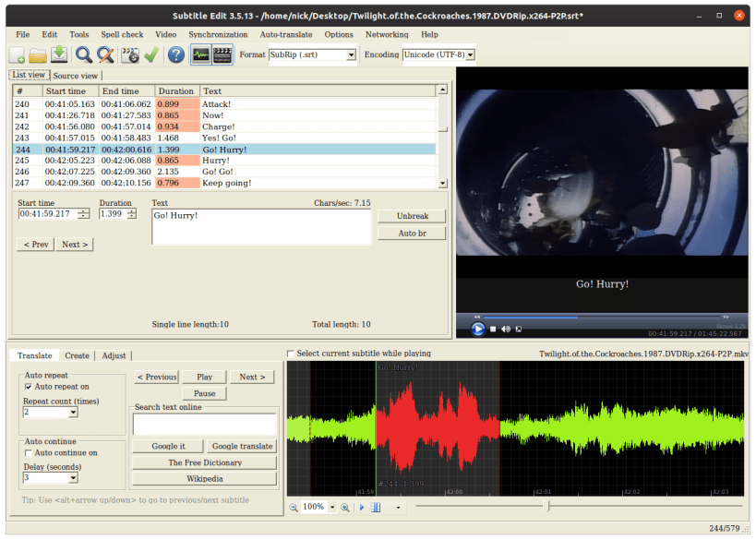Open the Encoding Unicode dropdown
This screenshot has height=540, width=756.
[470, 55]
